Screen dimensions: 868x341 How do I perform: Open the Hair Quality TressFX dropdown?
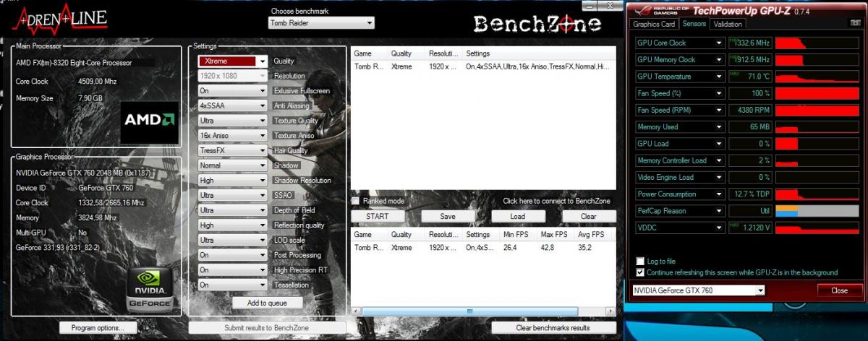[233, 150]
